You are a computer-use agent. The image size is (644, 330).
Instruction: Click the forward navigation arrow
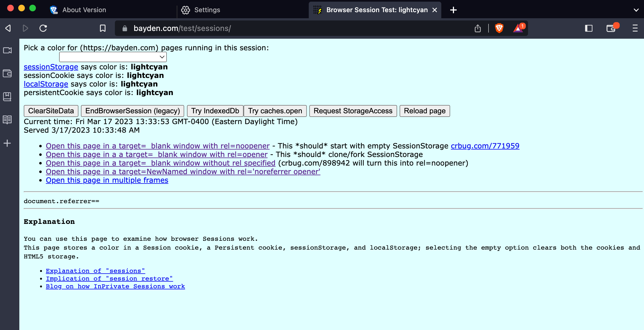click(25, 28)
